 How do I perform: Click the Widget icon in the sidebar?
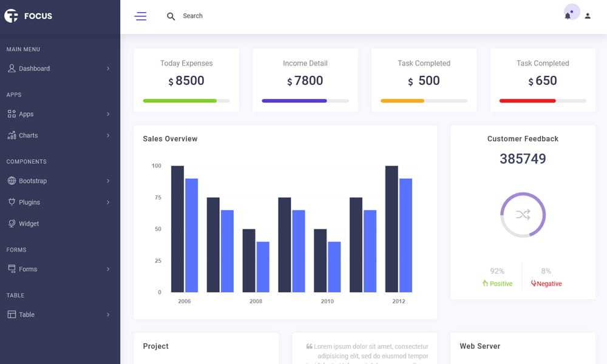click(11, 223)
